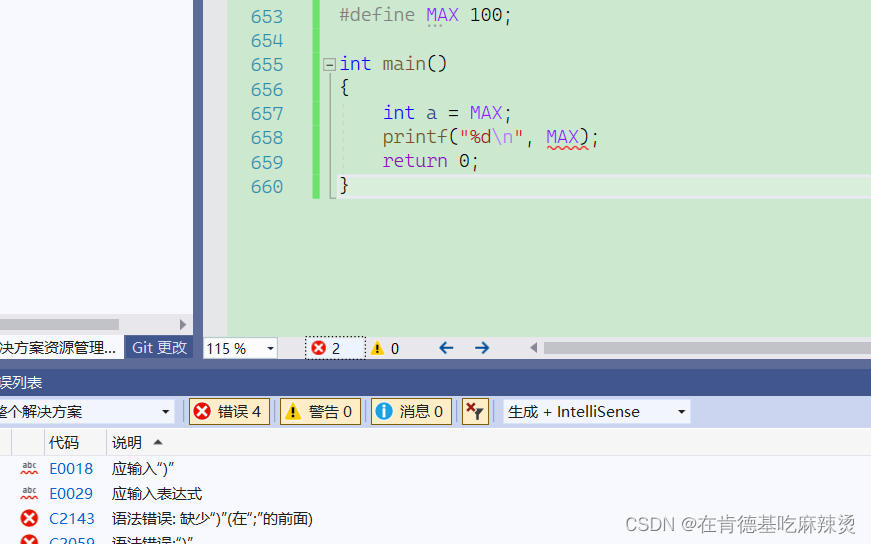This screenshot has height=544, width=871.
Task: Click the underlined MAX in the printf line
Action: click(562, 137)
